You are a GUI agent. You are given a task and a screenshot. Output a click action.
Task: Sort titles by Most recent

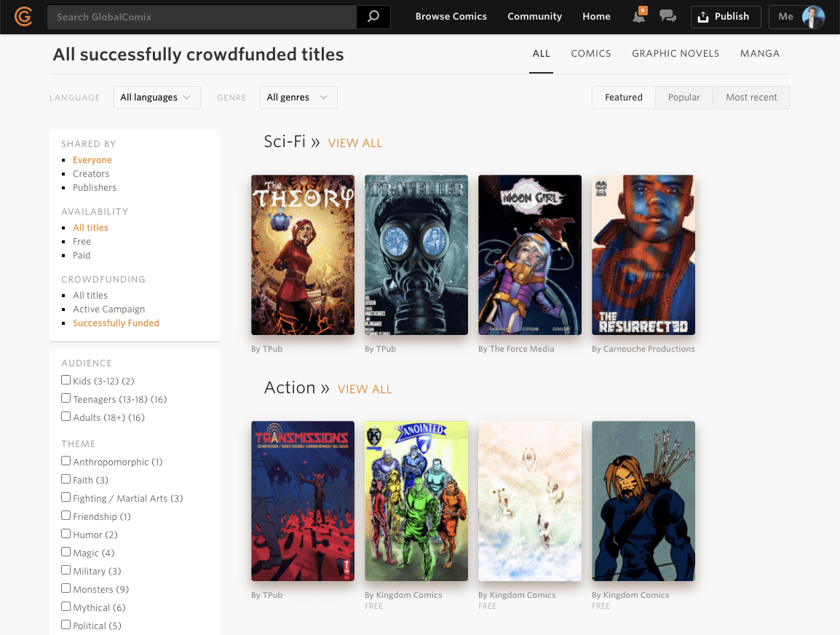point(751,98)
